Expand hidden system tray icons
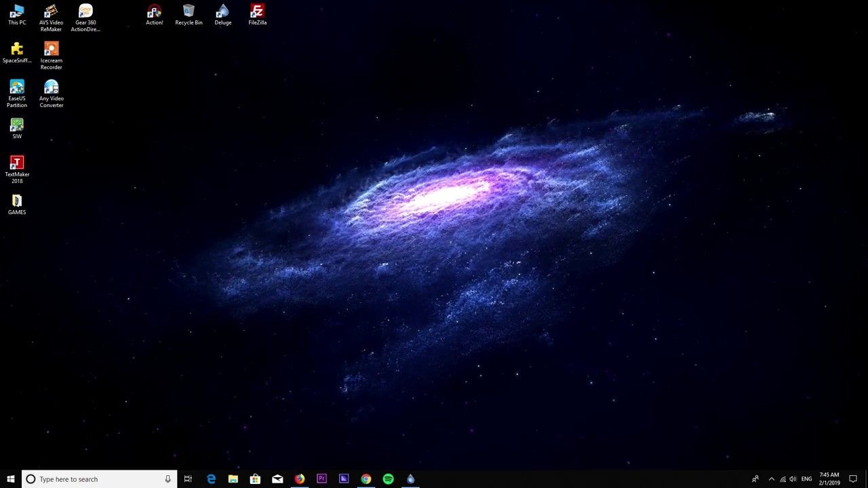Viewport: 868px width, 488px height. (x=771, y=479)
